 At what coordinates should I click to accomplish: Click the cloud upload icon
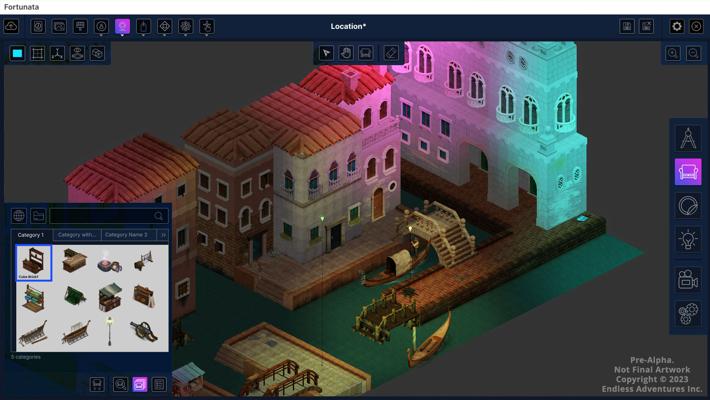11,26
